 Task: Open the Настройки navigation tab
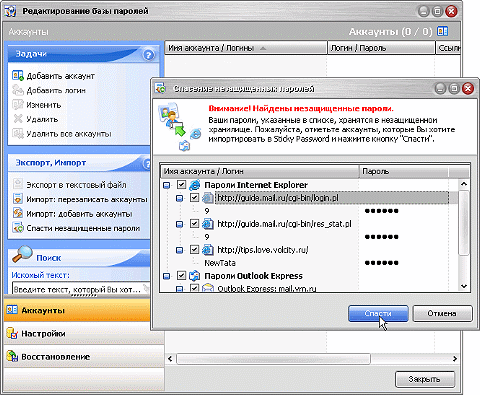(84, 333)
